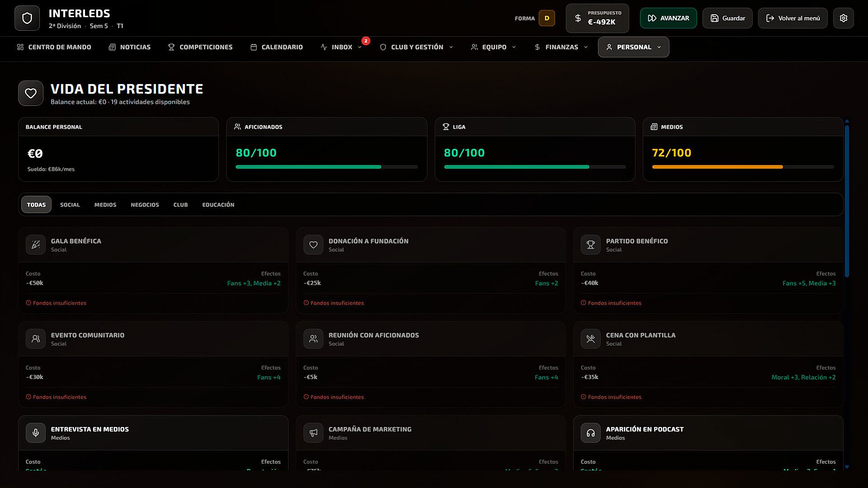Screen dimensions: 868x488
Task: Click the settings gear icon
Action: point(843,18)
